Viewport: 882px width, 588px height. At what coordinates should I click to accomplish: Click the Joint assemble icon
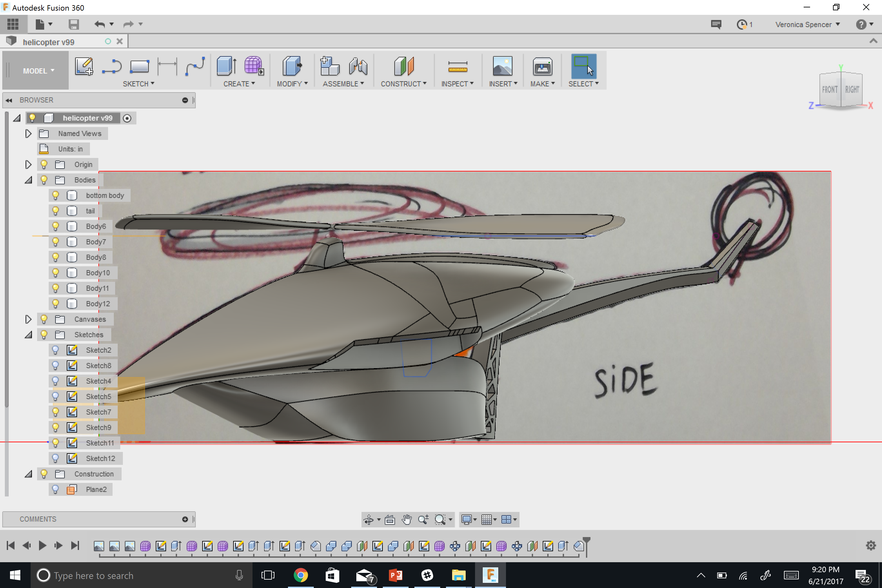coord(358,66)
